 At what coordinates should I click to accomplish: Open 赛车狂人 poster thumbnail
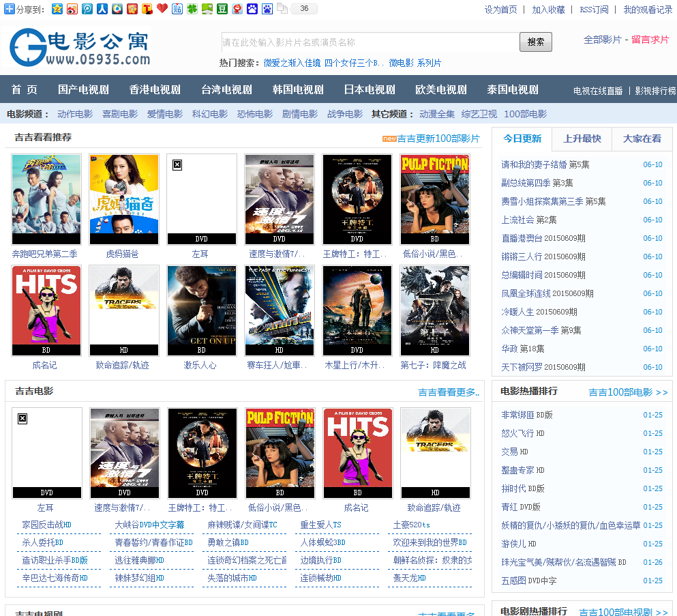click(x=280, y=310)
